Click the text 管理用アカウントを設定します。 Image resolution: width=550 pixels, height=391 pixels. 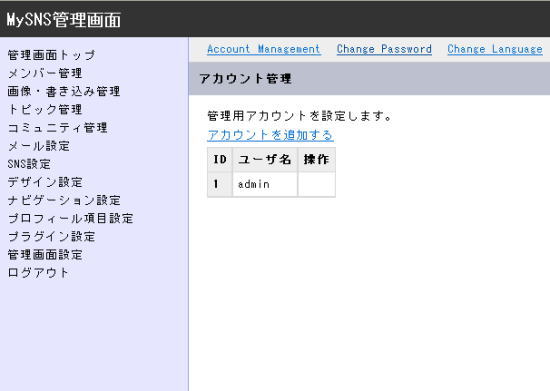(x=300, y=116)
